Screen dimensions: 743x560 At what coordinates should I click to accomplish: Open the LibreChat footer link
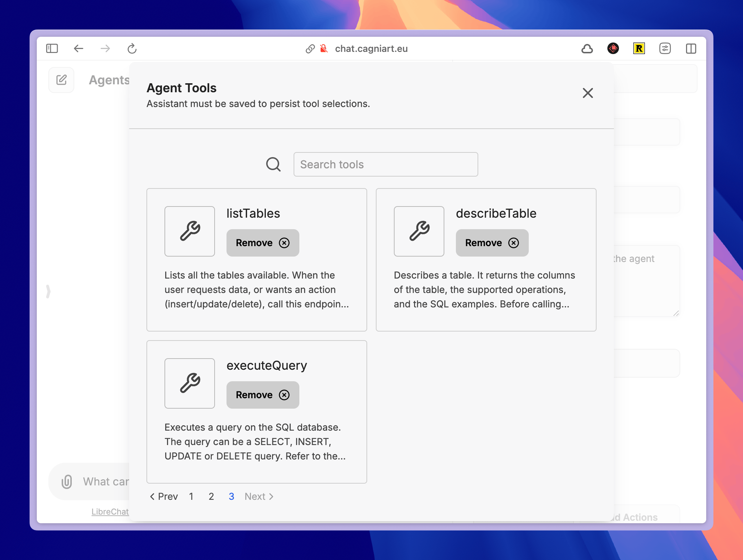(110, 512)
